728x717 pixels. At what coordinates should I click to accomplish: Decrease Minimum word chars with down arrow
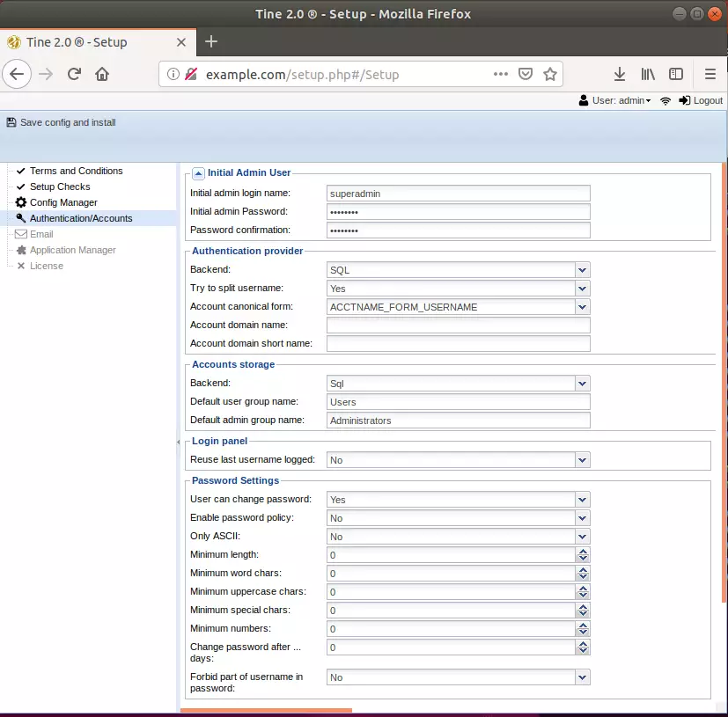(583, 578)
